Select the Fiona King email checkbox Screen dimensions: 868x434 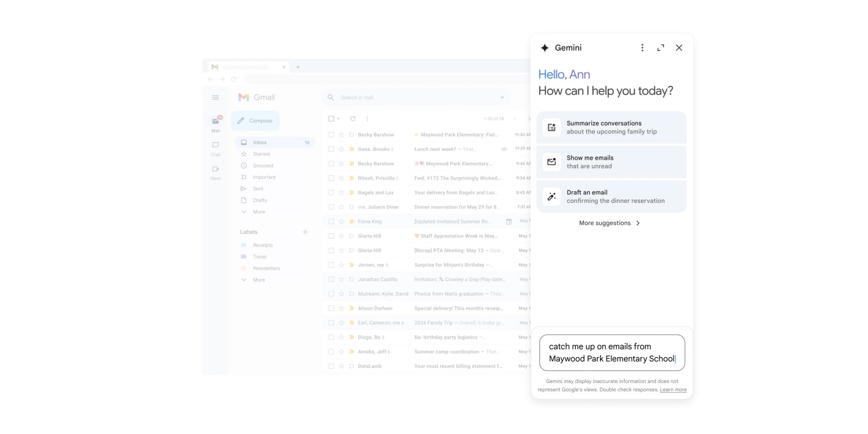click(331, 221)
